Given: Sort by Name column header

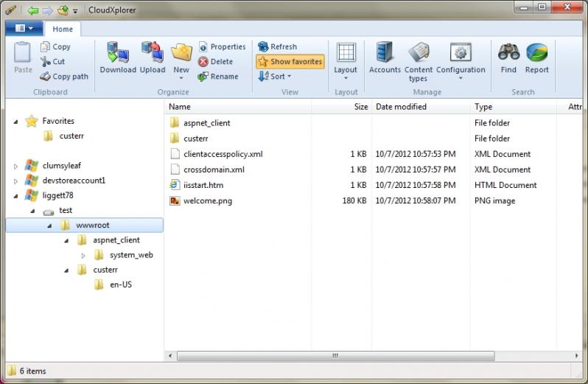Looking at the screenshot, I should click(238, 107).
